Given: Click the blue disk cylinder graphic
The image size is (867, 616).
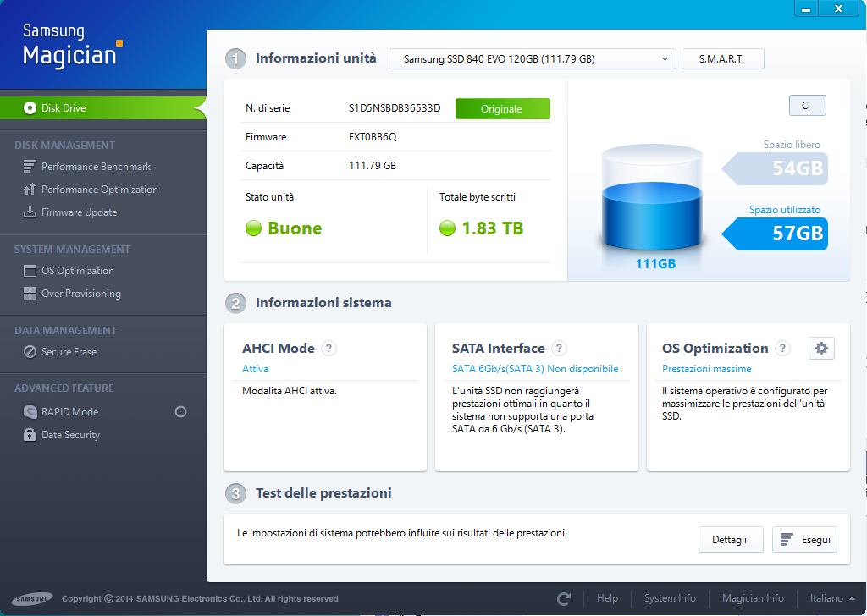Looking at the screenshot, I should point(652,198).
